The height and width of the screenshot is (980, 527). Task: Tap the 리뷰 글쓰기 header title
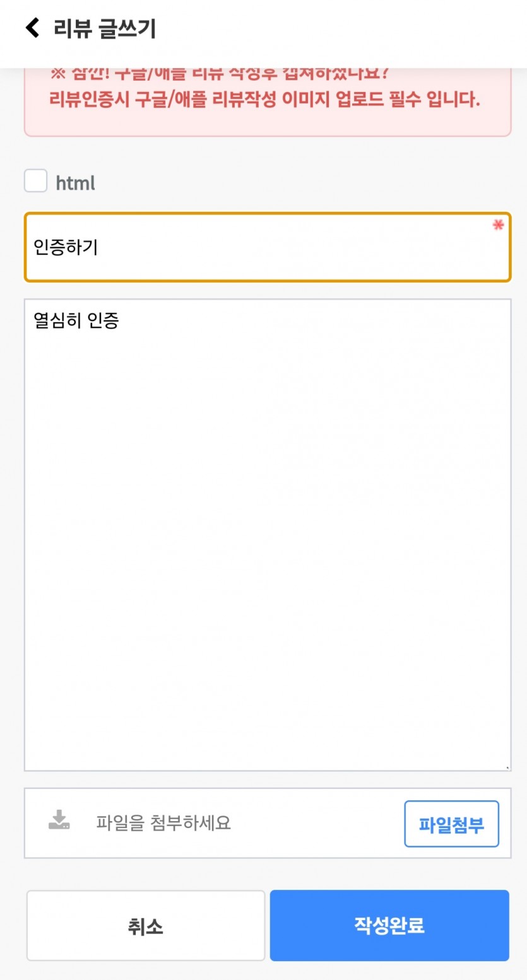click(105, 29)
